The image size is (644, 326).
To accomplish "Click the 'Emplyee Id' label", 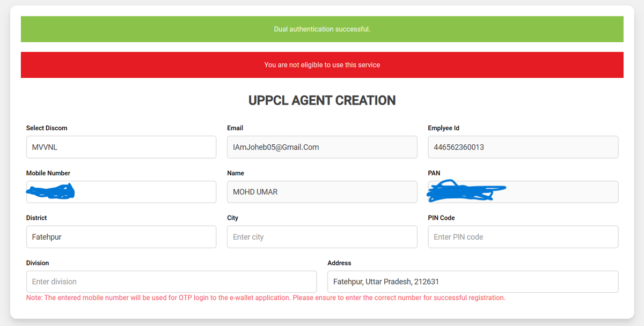I will (443, 128).
